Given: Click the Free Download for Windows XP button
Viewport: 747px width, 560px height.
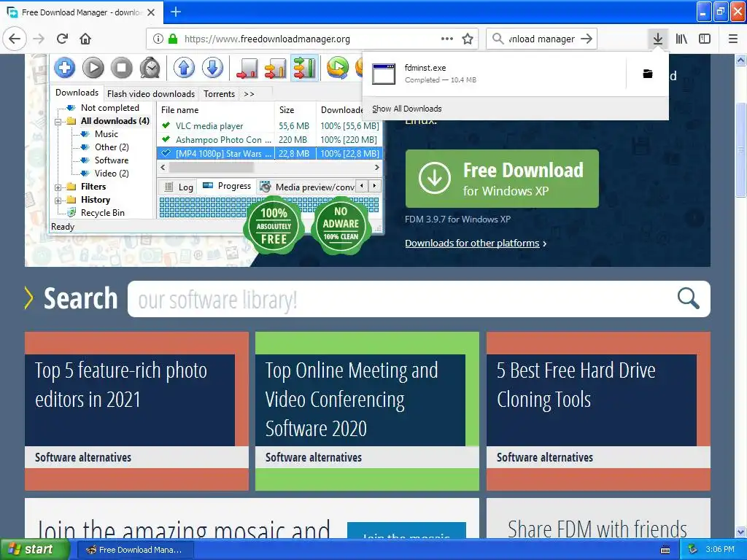Looking at the screenshot, I should (x=502, y=179).
